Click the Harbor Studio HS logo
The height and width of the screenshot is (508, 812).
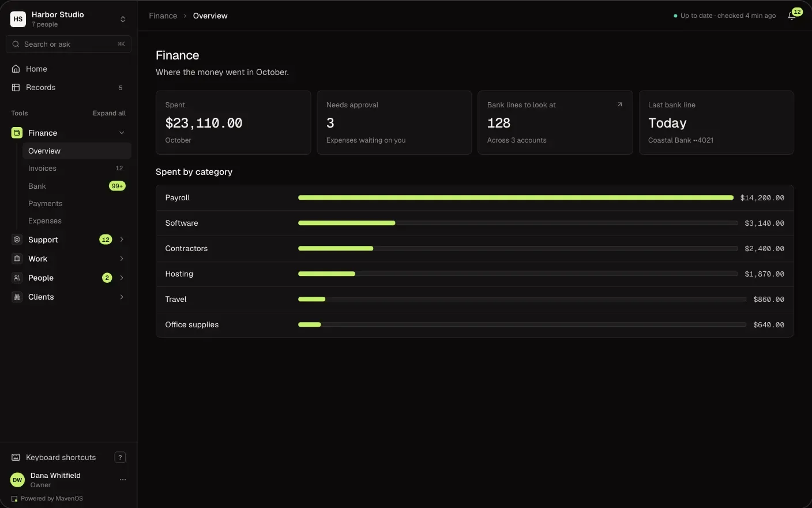point(18,19)
